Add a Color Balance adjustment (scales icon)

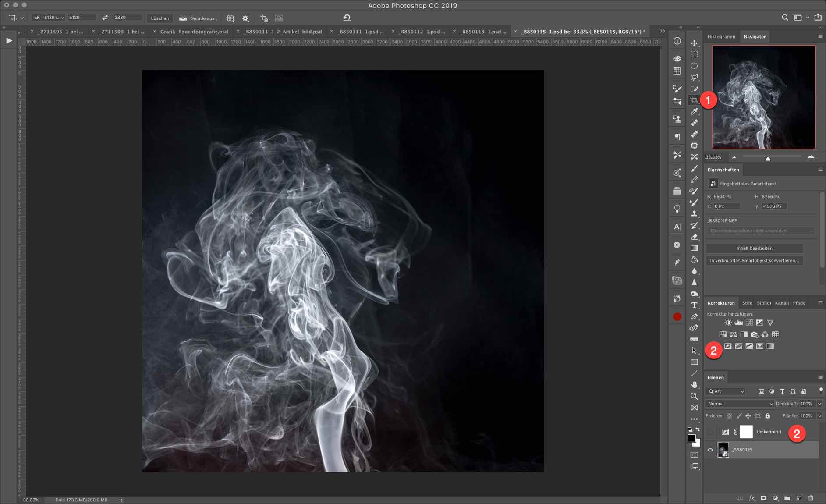point(733,334)
